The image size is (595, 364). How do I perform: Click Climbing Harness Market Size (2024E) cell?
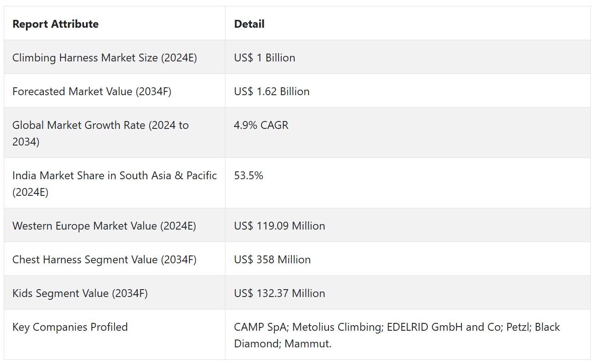104,58
